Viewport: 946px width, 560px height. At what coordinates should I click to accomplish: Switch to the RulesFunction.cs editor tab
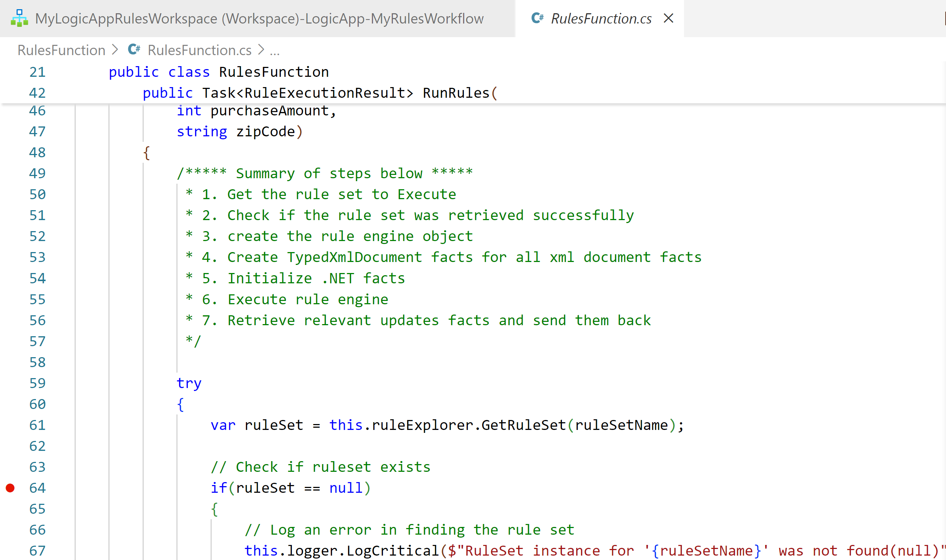[x=601, y=18]
